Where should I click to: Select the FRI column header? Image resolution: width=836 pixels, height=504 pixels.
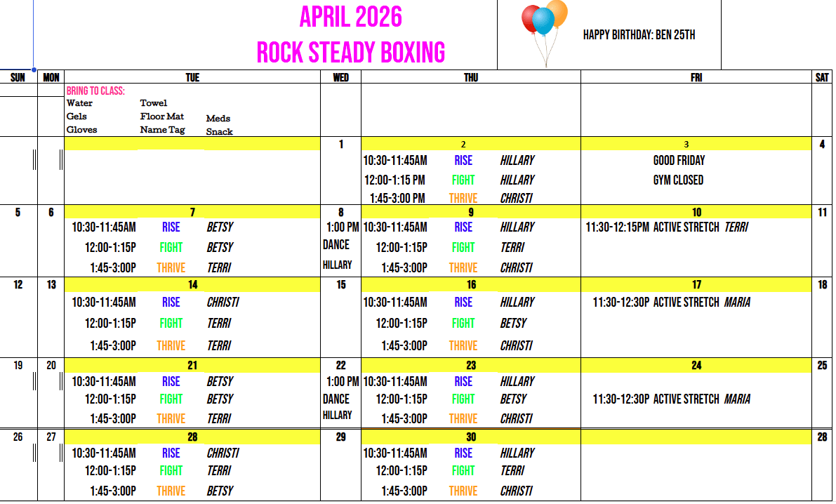696,77
